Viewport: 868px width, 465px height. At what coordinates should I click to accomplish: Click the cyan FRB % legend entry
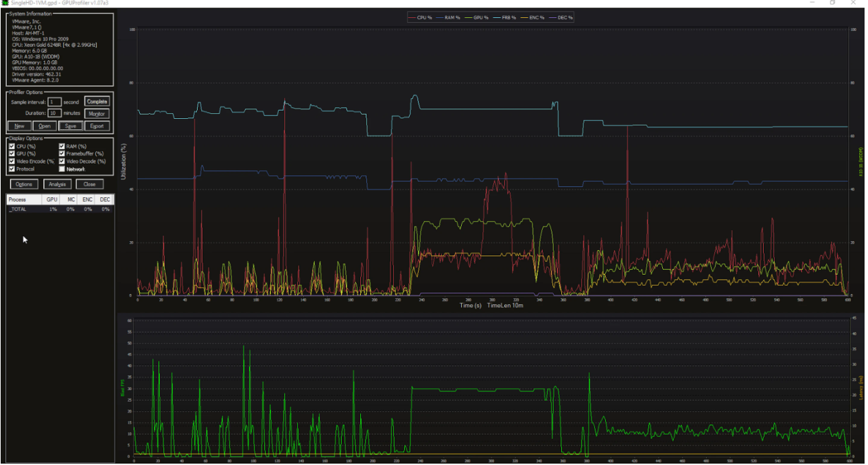pos(506,17)
